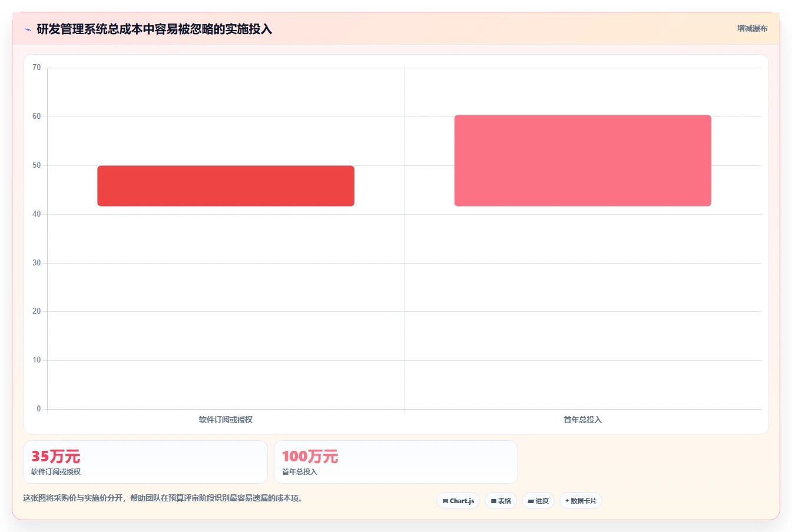
Task: Click the y-axis value 20
Action: tap(37, 311)
